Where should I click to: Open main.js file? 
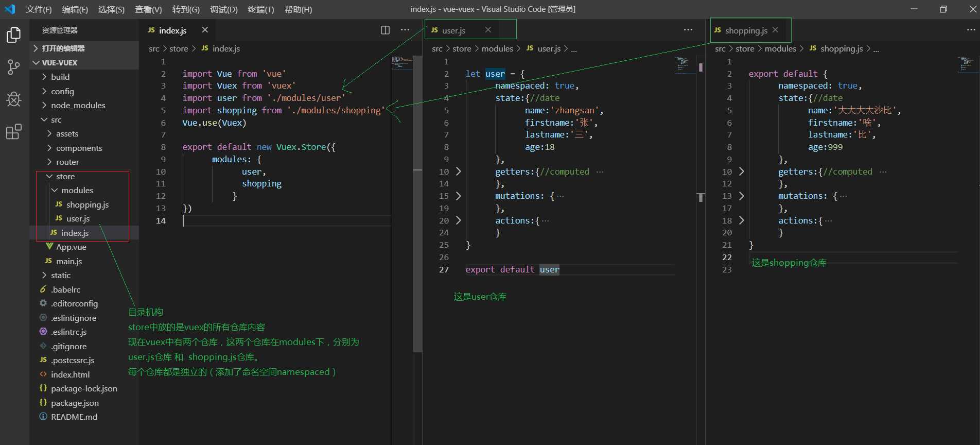(84, 261)
